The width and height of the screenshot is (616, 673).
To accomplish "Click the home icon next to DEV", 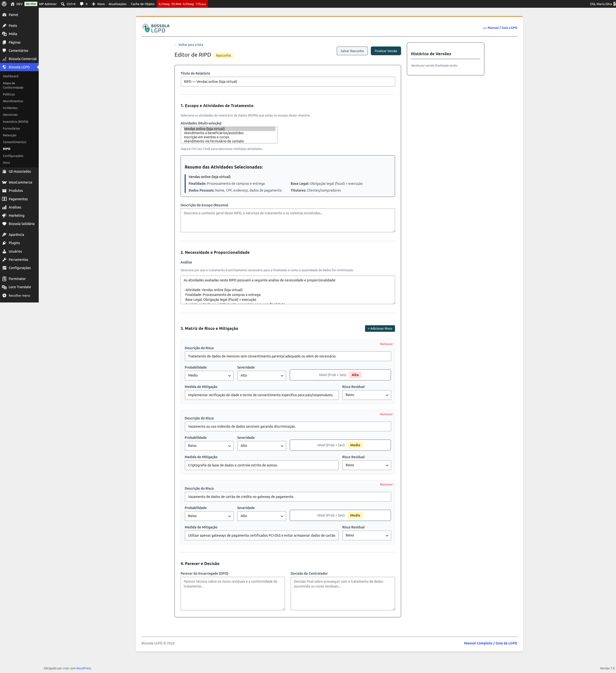I will 12,4.
